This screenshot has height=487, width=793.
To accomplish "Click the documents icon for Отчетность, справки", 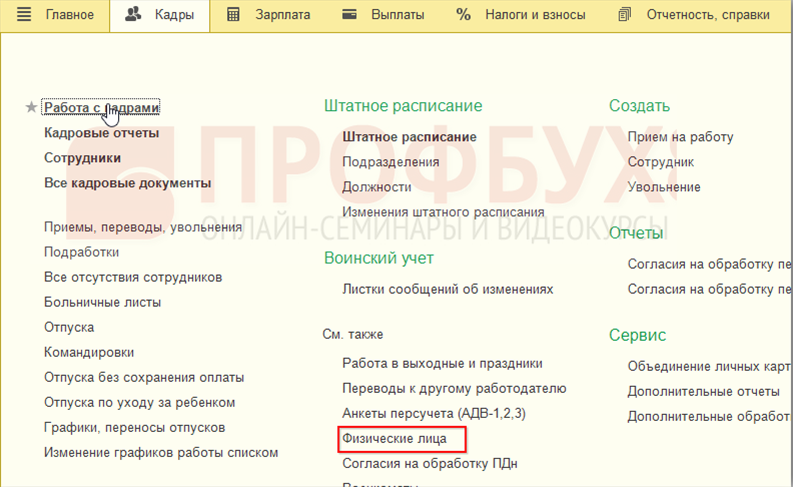I will point(626,15).
